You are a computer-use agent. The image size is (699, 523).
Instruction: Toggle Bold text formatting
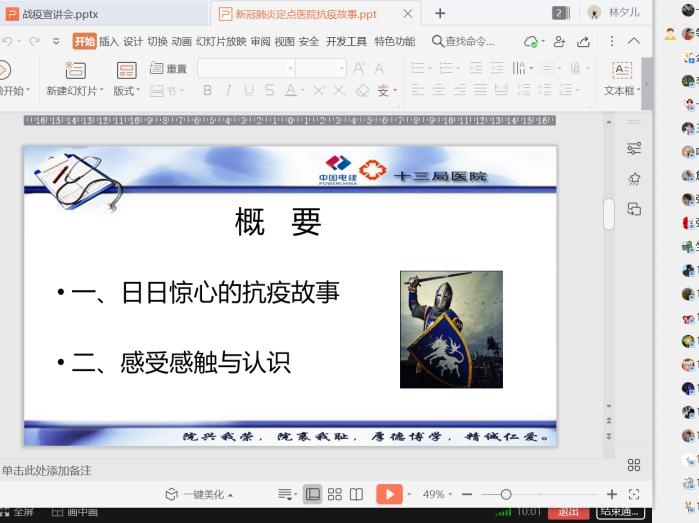(x=208, y=91)
